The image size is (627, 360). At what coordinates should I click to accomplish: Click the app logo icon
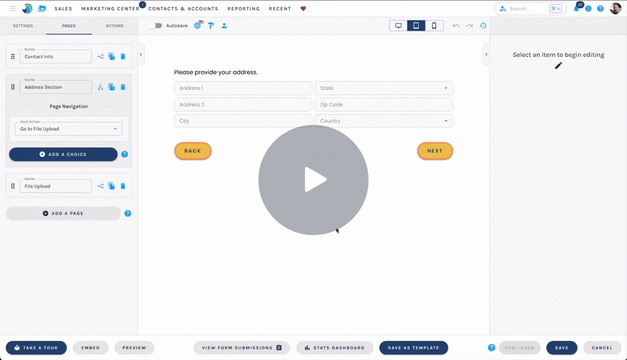27,8
